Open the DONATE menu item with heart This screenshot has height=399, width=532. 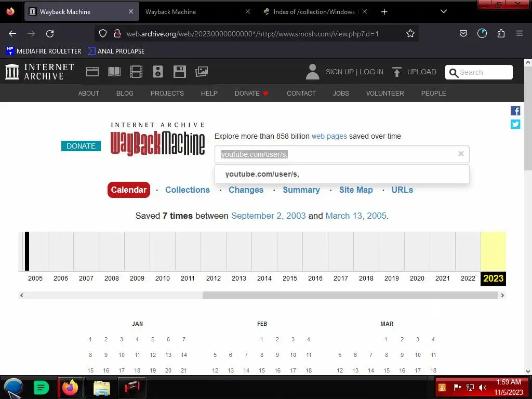pyautogui.click(x=251, y=93)
